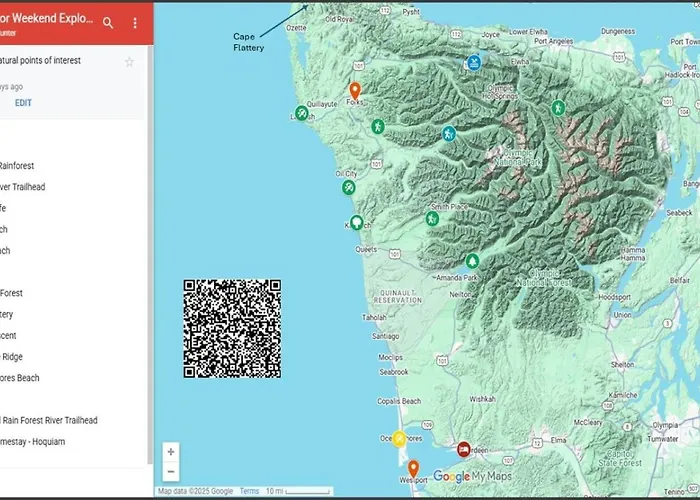The height and width of the screenshot is (500, 700).
Task: Select the 'ores Beach' sidebar list item
Action: (x=20, y=378)
